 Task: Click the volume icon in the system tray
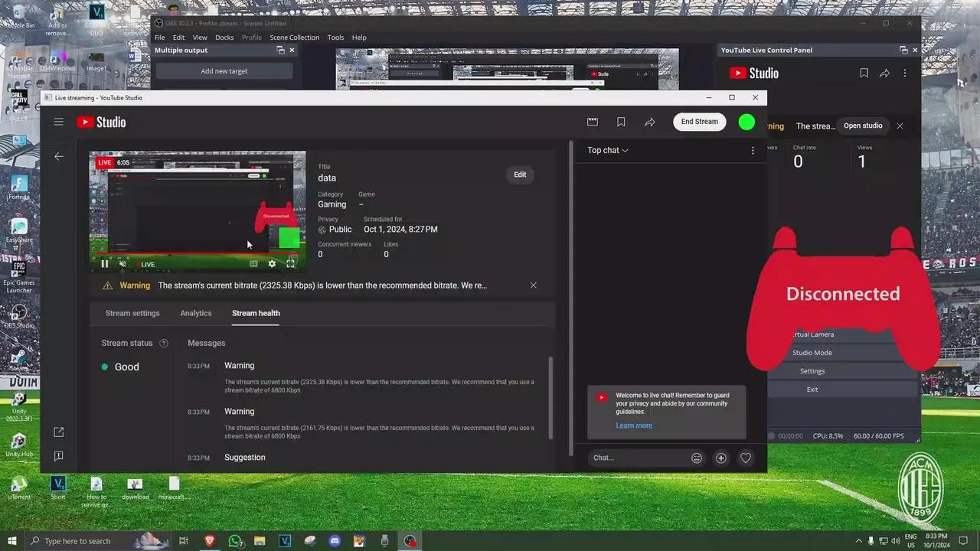click(897, 541)
